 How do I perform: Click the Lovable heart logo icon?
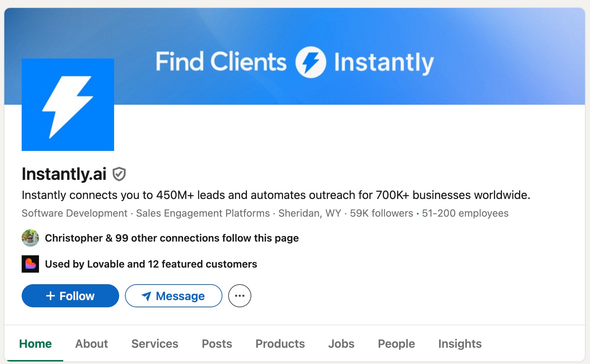30,264
